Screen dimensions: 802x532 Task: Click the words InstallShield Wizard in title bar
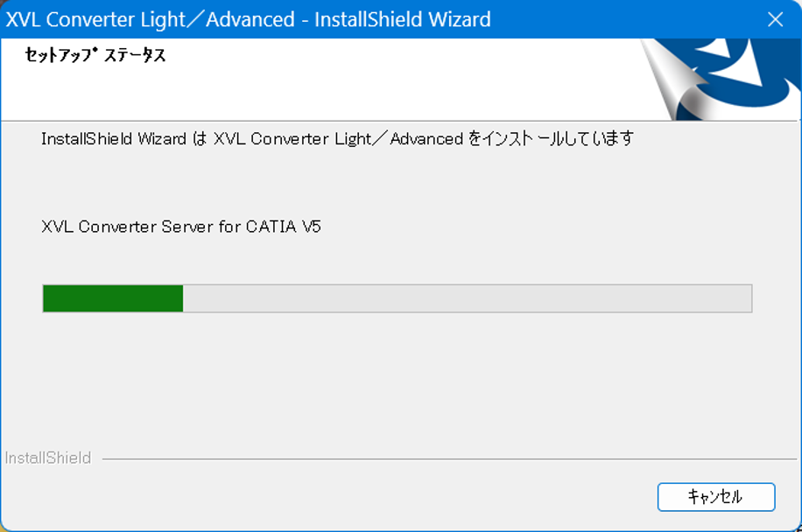[x=403, y=19]
